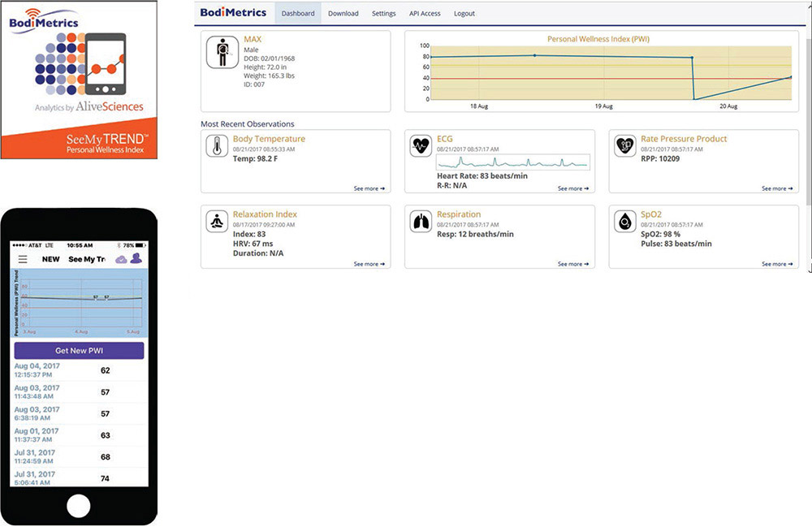Open the Download tab

pos(343,14)
